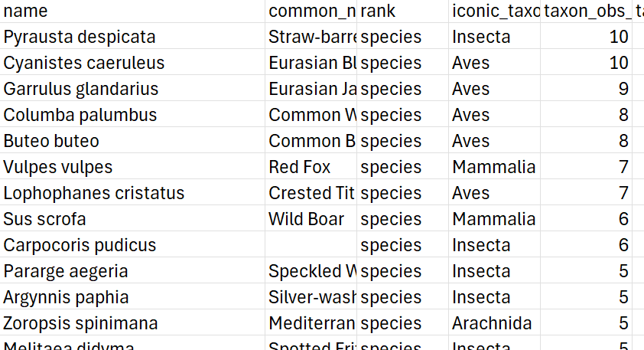Click the 'iconic_taxon' header cell
Screen dimensions: 644x350
click(x=494, y=11)
